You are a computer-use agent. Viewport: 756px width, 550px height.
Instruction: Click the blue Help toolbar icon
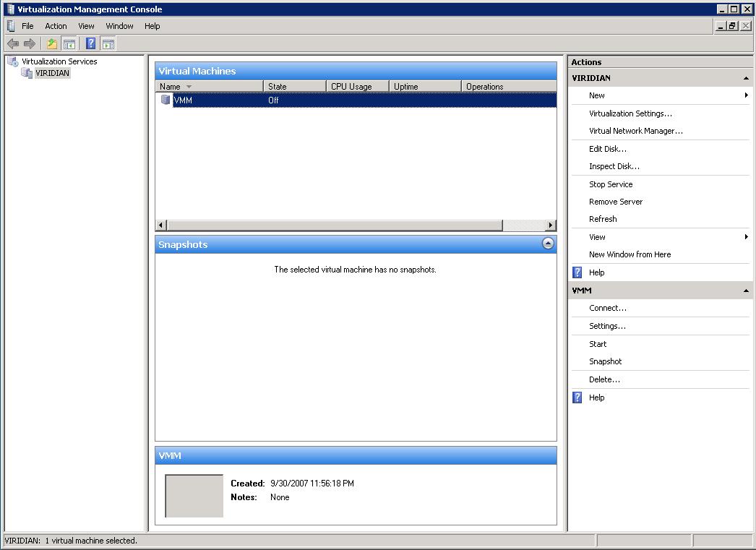tap(90, 43)
